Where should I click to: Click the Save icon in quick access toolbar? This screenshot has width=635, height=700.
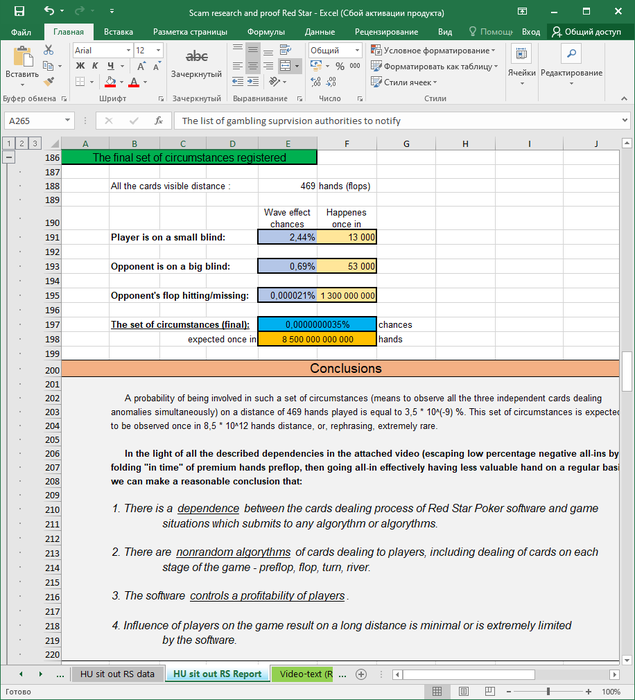[x=19, y=11]
